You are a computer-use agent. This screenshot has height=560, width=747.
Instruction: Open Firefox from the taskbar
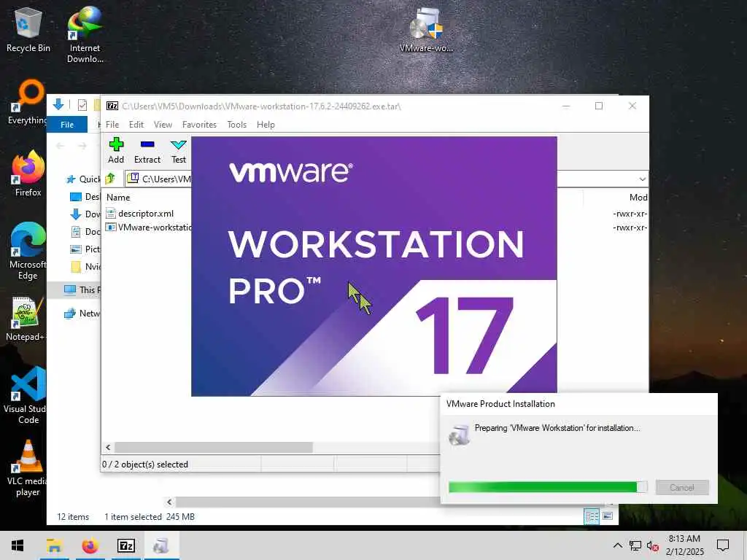tap(90, 545)
